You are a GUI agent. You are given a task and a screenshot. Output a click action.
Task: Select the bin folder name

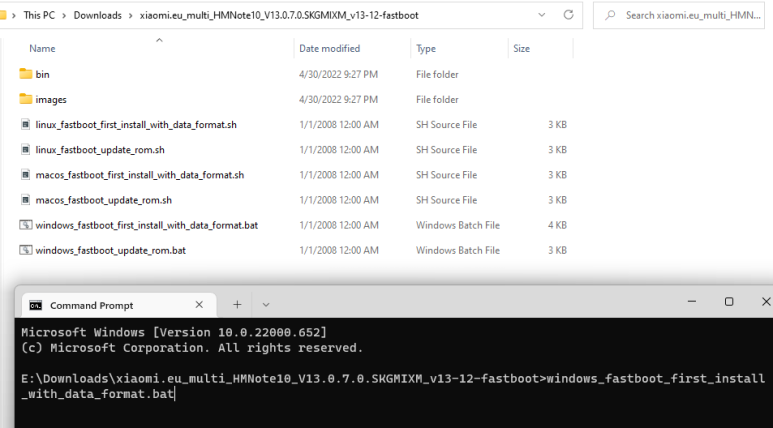pos(42,74)
